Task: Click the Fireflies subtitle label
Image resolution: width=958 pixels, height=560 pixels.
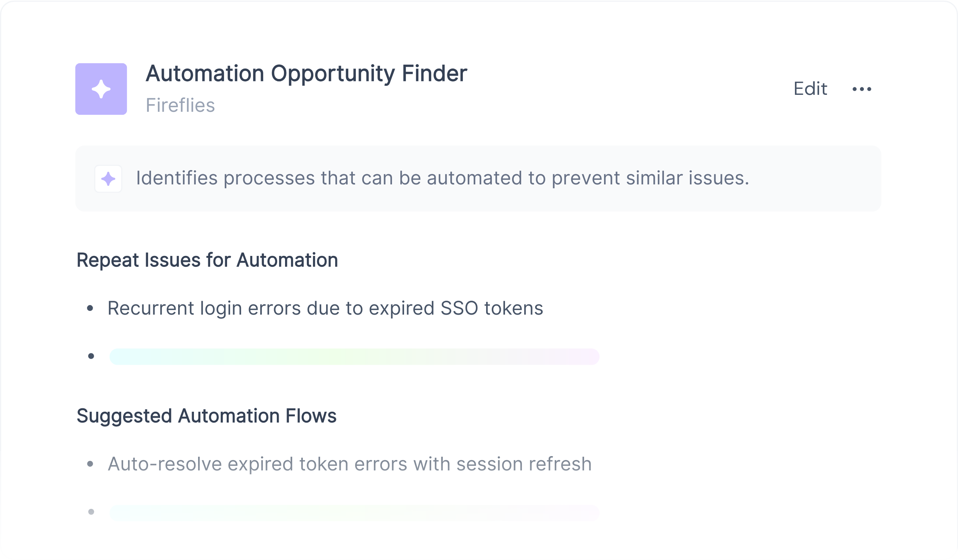Action: tap(180, 105)
